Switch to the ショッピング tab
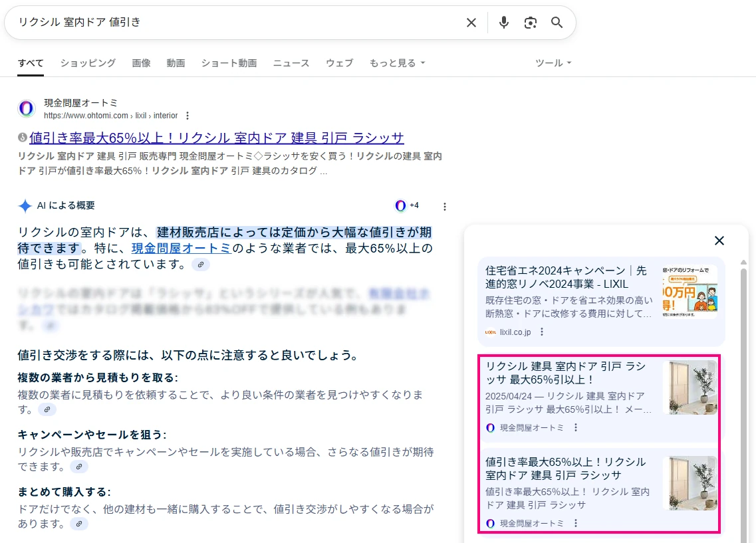Screen dimensions: 756x543 click(x=88, y=63)
